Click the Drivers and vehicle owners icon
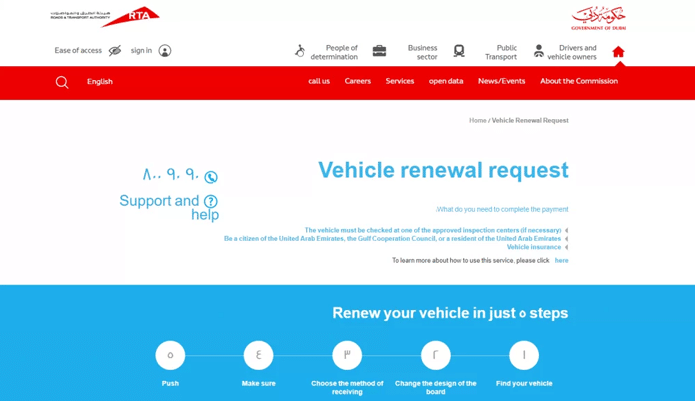The height and width of the screenshot is (401, 695). (x=539, y=51)
